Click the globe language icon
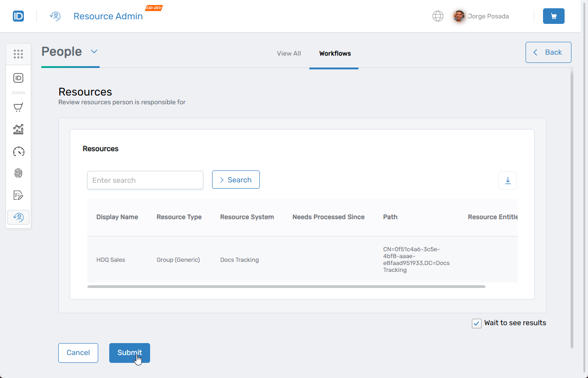Viewport: 588px width, 378px height. click(x=438, y=16)
